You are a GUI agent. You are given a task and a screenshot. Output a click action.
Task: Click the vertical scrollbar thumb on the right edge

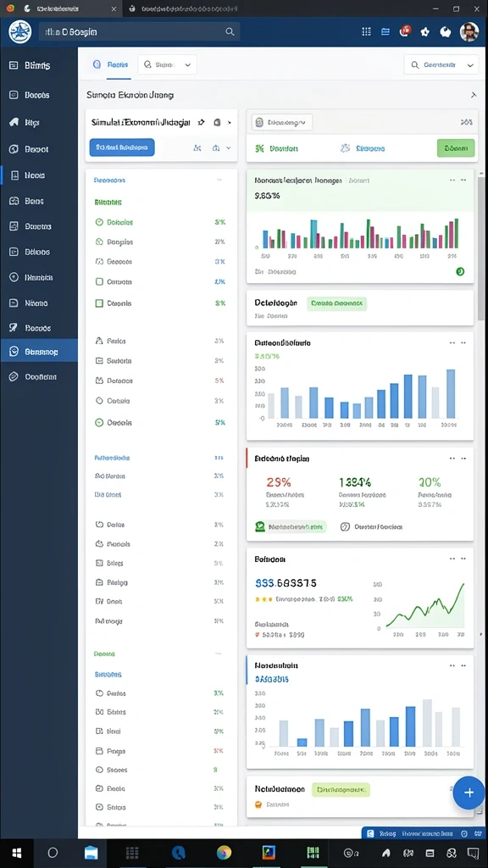tap(481, 249)
